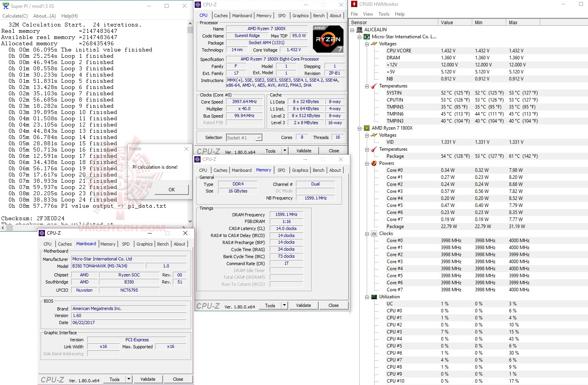Click the 'B350 TOMAHAWK (MS-7A34)' model field

click(108, 266)
